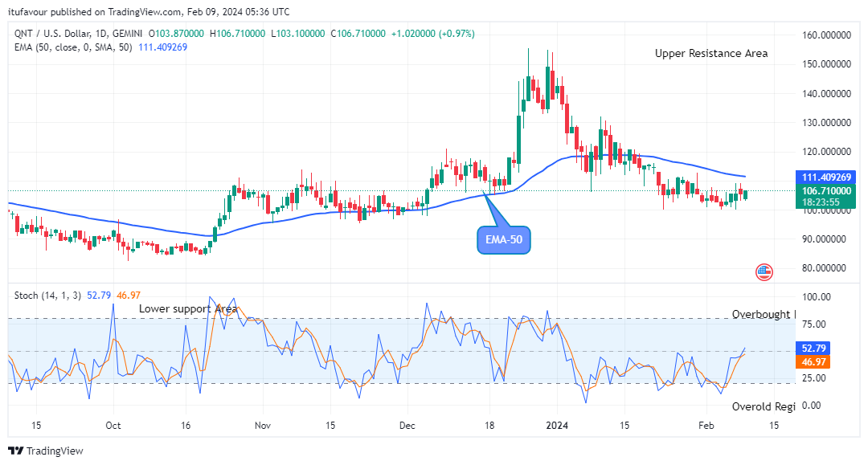Click the green current price label 106.710000

coord(826,196)
